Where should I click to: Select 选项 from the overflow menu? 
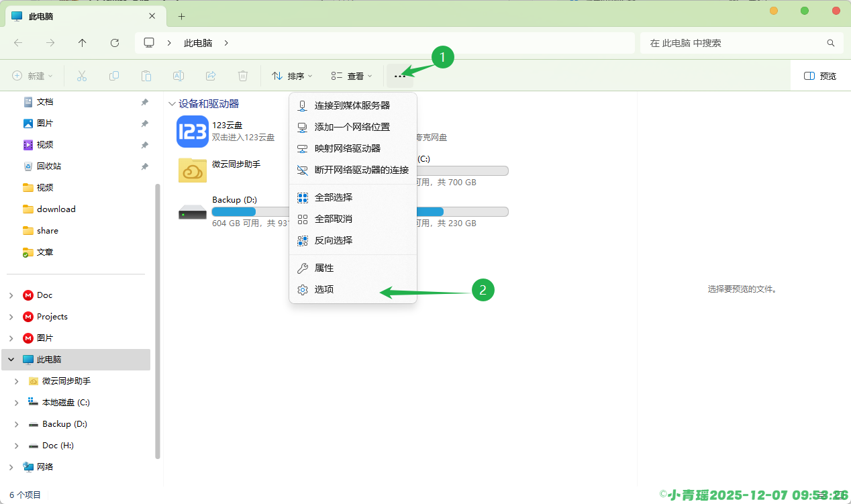point(324,289)
